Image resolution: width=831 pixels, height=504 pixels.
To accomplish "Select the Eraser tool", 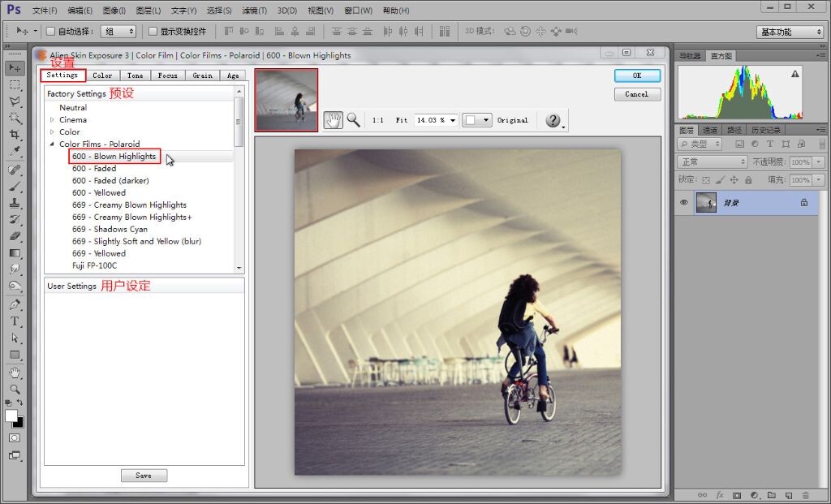I will tap(15, 236).
